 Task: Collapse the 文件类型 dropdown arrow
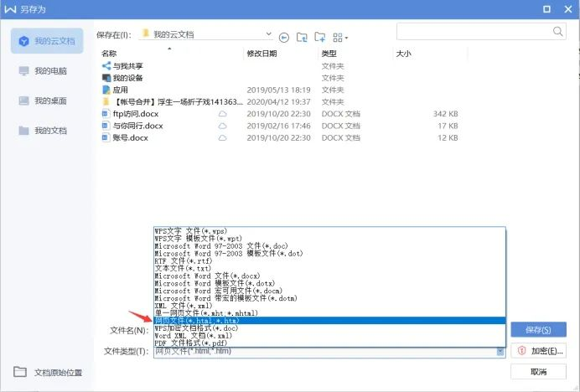[x=500, y=352]
